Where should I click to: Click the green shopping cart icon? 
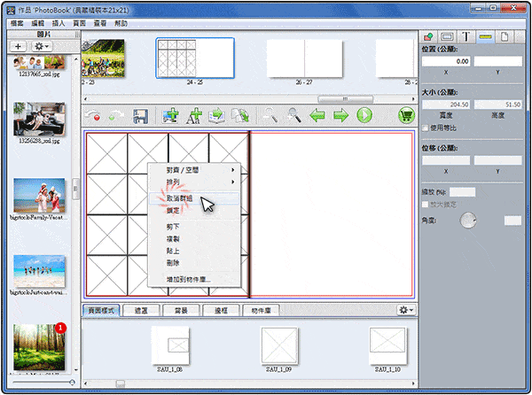407,115
